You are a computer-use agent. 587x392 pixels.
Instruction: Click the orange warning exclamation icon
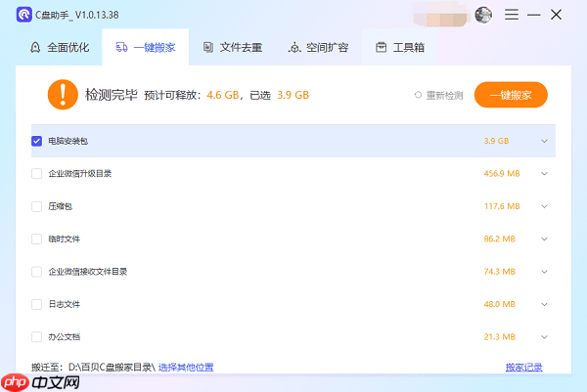(x=63, y=95)
